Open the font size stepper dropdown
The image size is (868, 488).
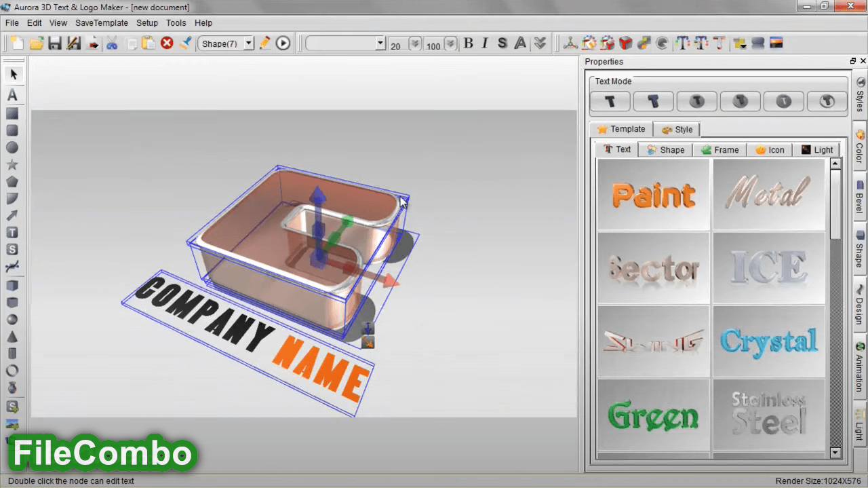click(x=414, y=43)
